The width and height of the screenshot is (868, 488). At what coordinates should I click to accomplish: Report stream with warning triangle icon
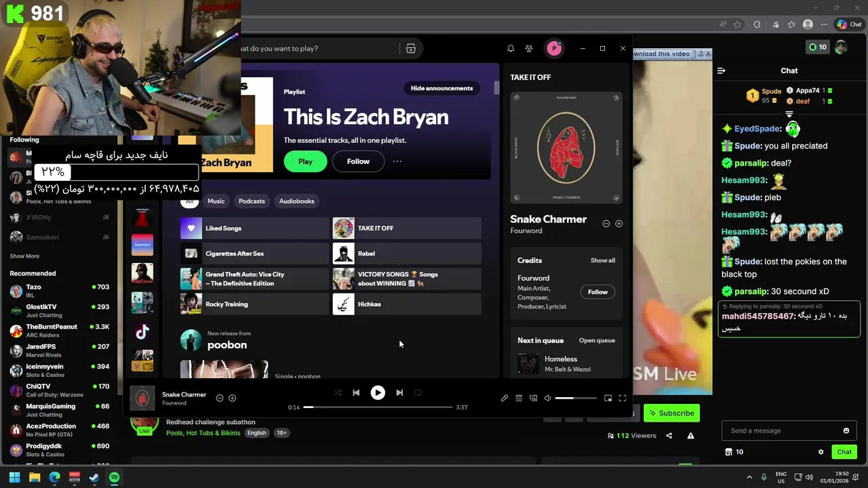(690, 436)
